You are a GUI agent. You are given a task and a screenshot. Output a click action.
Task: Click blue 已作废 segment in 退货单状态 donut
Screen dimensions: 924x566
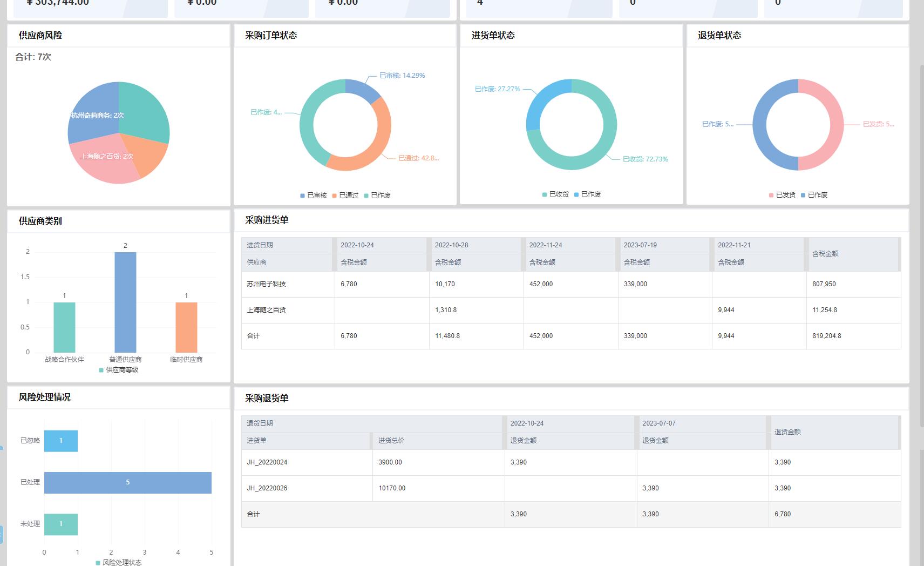click(x=760, y=124)
